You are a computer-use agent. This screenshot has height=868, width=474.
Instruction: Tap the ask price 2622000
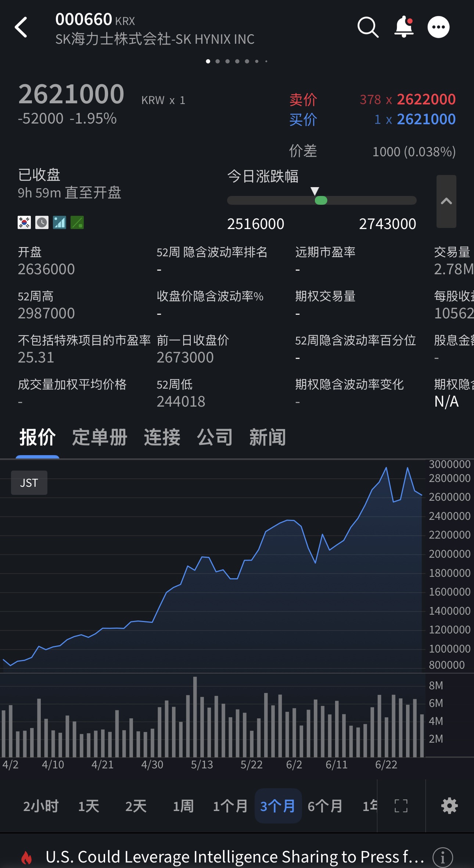click(426, 99)
